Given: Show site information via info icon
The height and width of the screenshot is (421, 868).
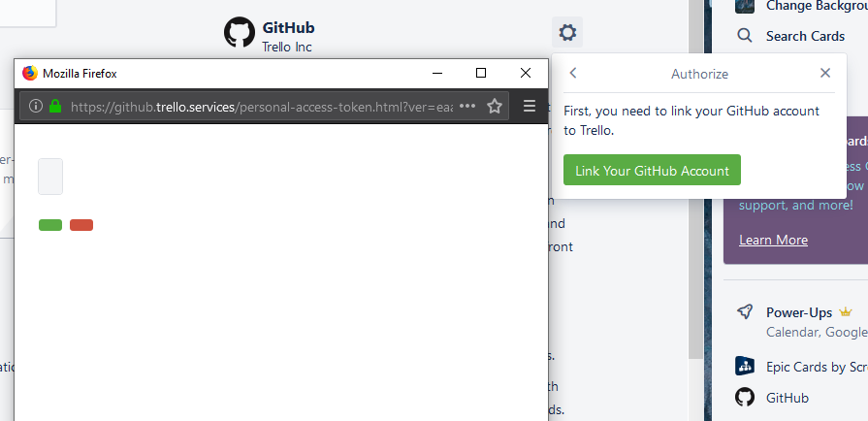Looking at the screenshot, I should click(x=36, y=106).
